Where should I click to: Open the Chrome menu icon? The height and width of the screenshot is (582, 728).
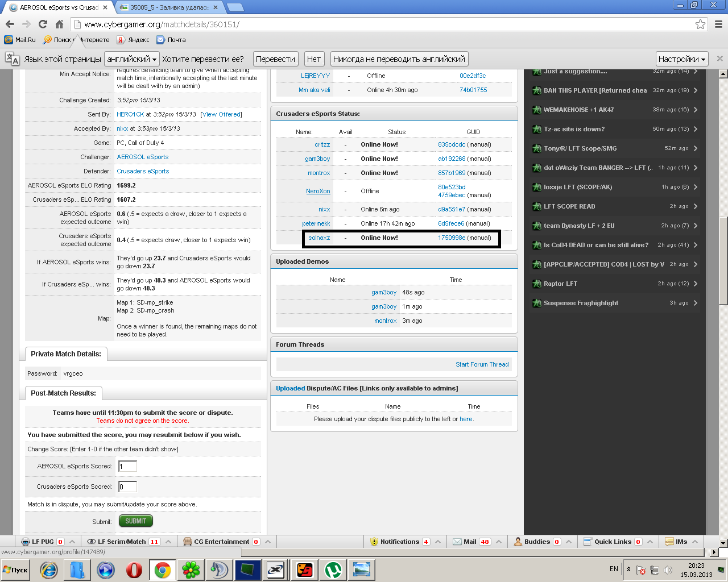point(718,24)
